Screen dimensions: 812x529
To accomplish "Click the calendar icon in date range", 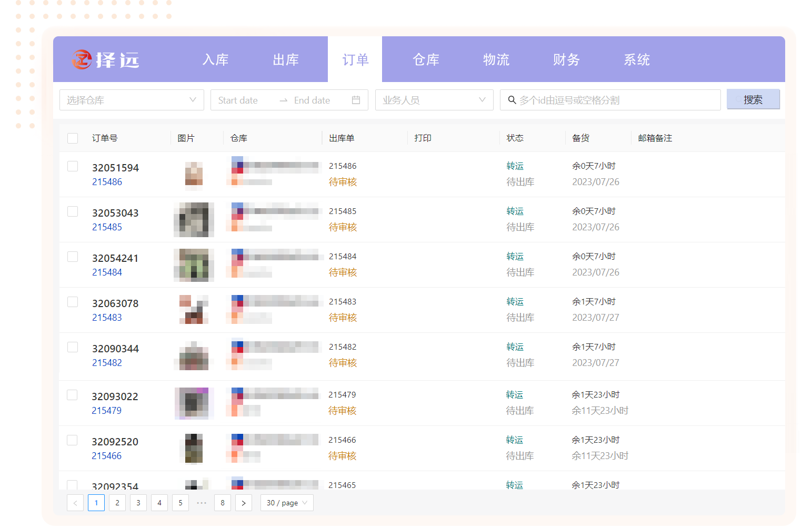I will (356, 100).
